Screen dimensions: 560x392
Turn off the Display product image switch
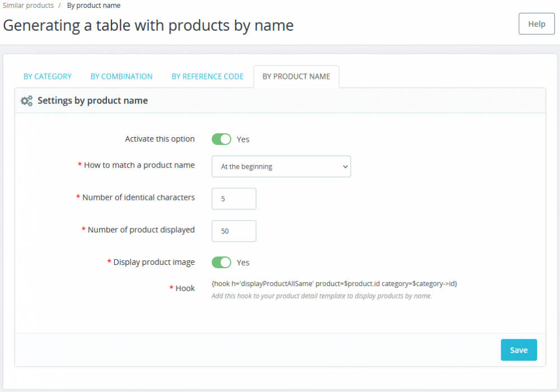tap(221, 262)
